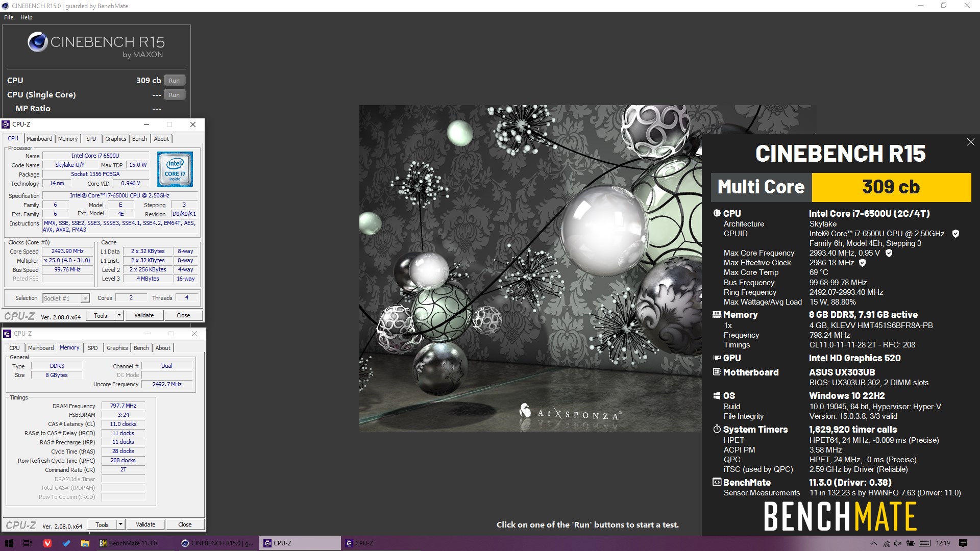Click Tools button in upper CPU-Z window

point(101,315)
